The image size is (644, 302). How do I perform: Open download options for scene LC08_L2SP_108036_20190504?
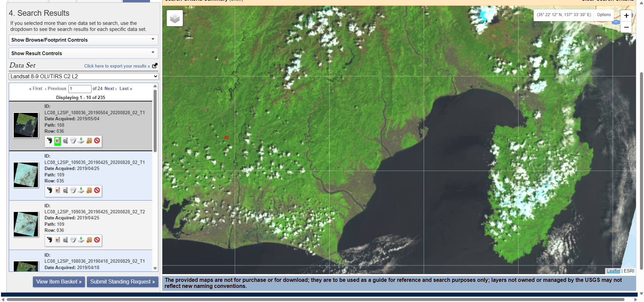click(81, 141)
